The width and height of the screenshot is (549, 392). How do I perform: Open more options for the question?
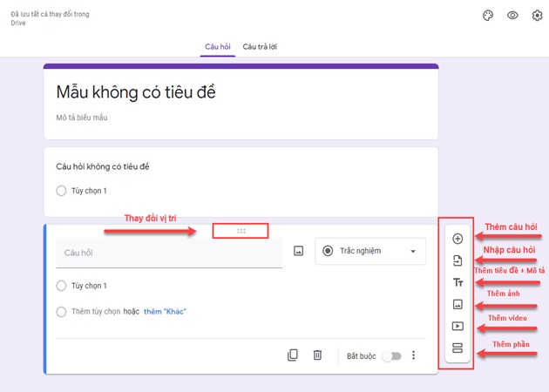click(414, 355)
